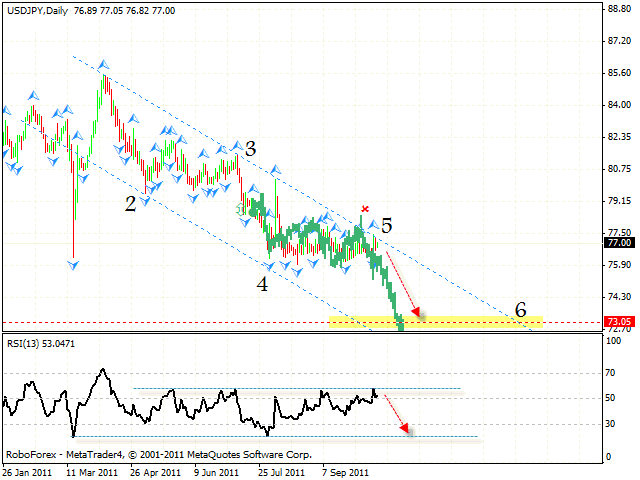Click the 88.80 value on the price axis
640x480 pixels.
point(617,9)
